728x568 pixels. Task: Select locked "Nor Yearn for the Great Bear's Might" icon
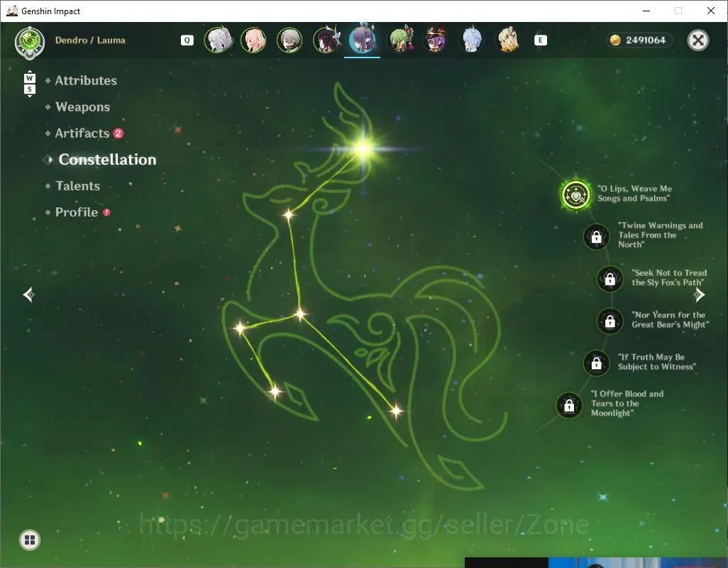click(610, 321)
